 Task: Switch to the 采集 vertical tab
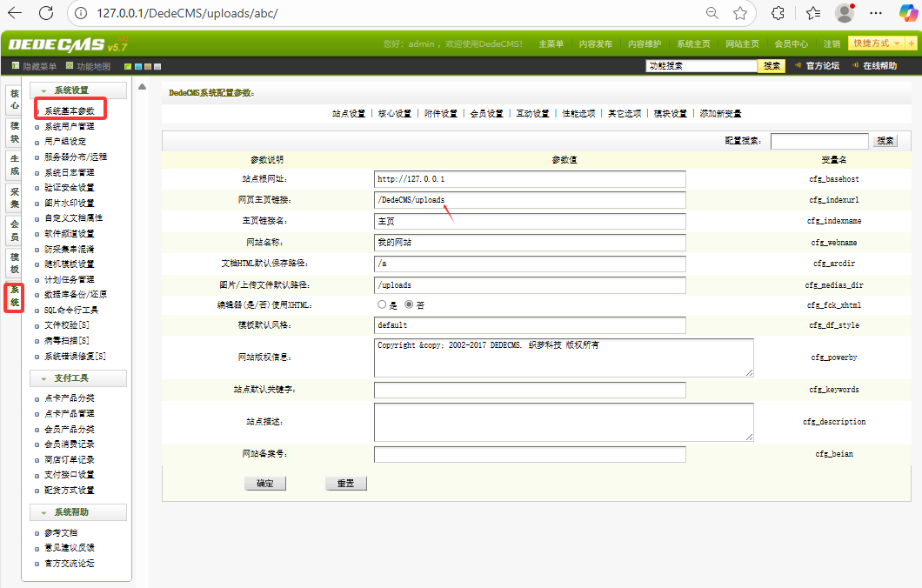click(x=15, y=198)
